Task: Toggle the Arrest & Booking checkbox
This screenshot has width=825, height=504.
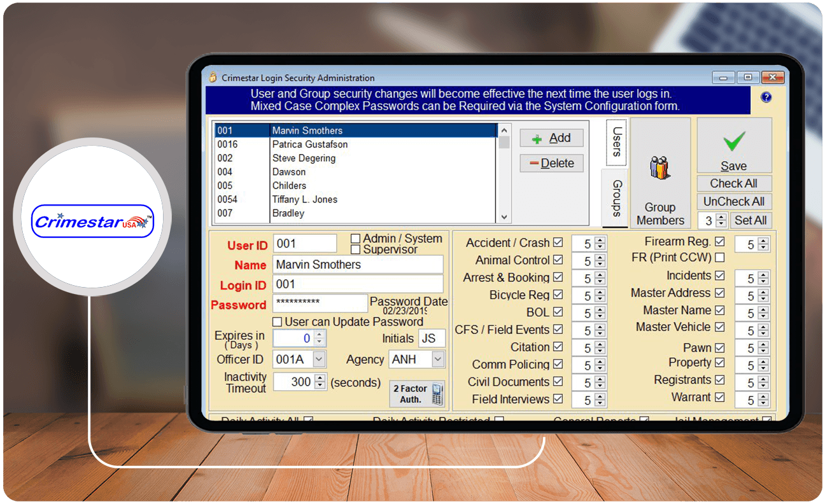Action: [x=558, y=277]
